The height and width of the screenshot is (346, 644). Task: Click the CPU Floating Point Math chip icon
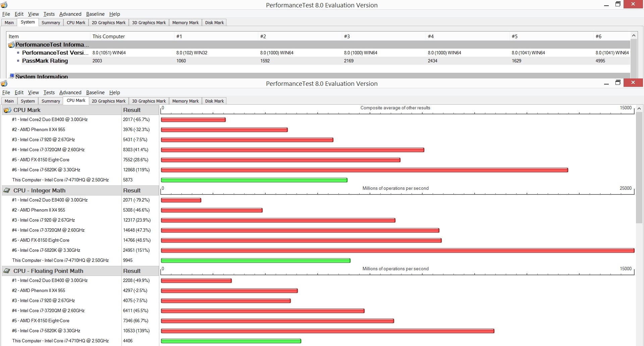[x=7, y=271]
